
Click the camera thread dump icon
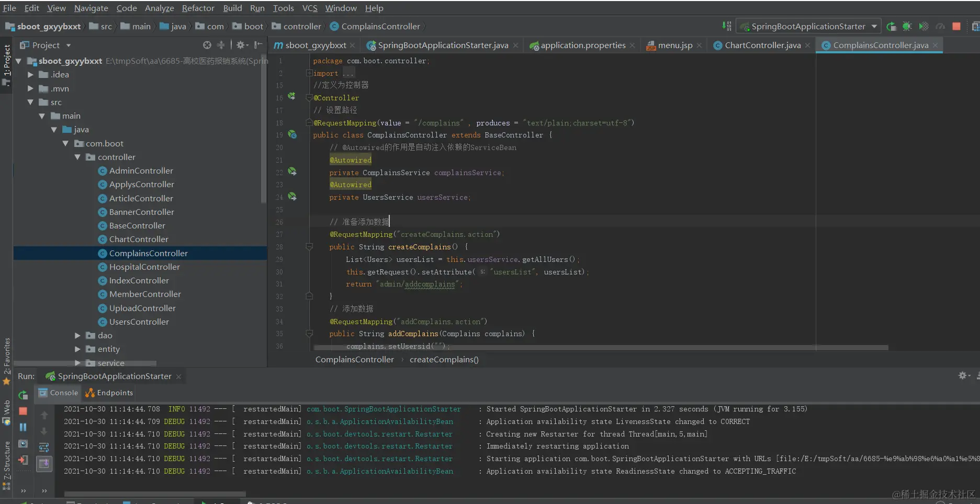(x=23, y=444)
